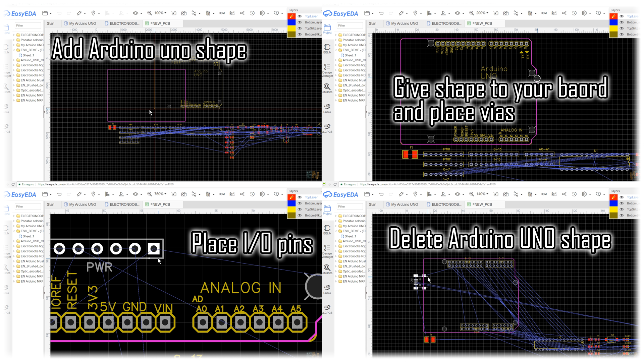Toggle BottomSilkLayer eye in the 100% view
Image resolution: width=644 pixels, height=362 pixels.
tap(300, 35)
